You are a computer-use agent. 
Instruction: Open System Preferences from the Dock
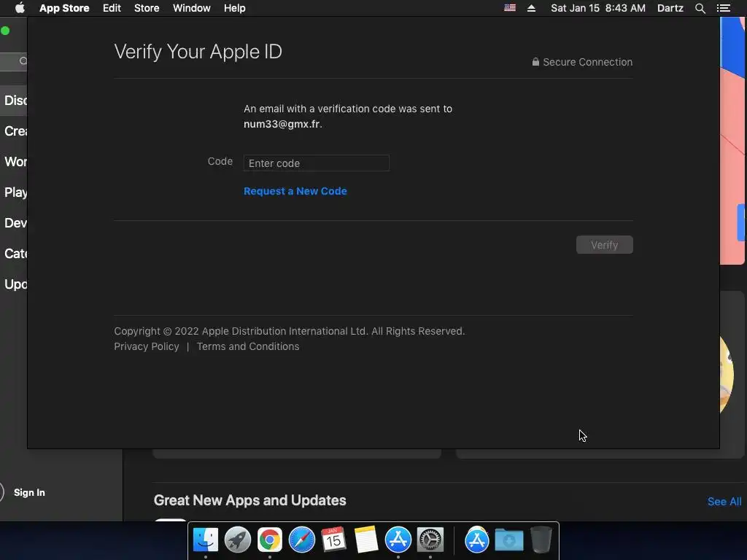point(430,540)
